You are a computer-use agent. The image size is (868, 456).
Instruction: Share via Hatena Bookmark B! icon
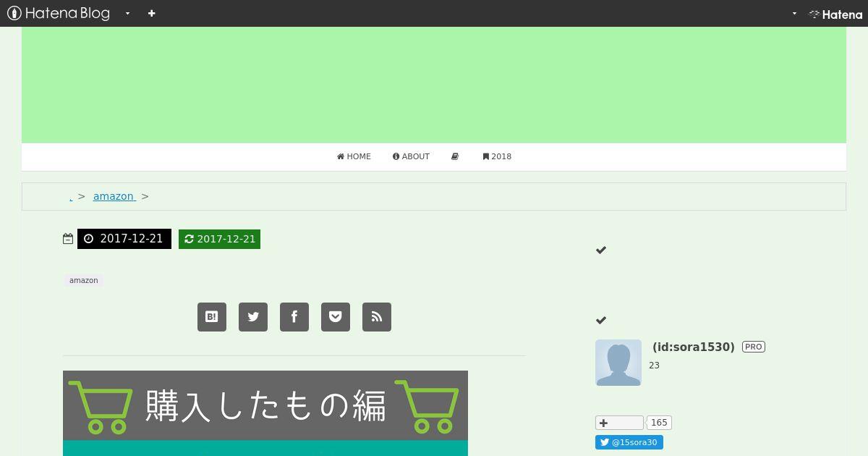coord(212,317)
